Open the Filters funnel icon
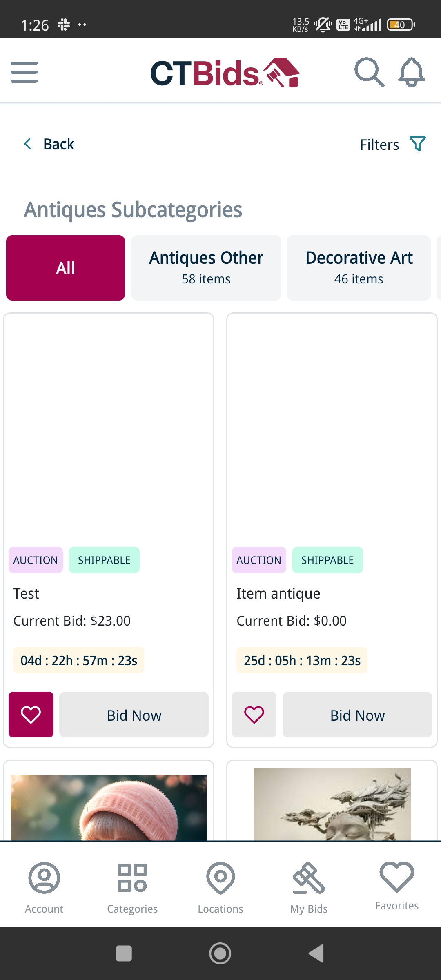This screenshot has height=980, width=441. 418,144
